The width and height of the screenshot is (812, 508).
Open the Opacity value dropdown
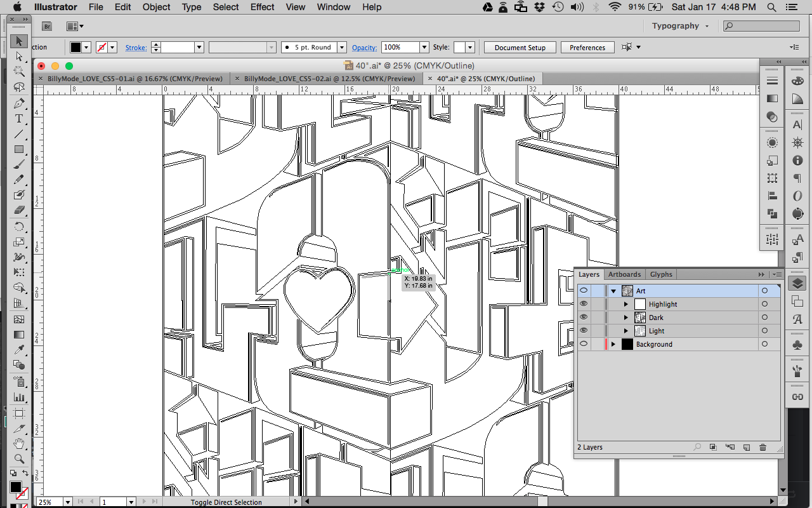[x=424, y=48]
